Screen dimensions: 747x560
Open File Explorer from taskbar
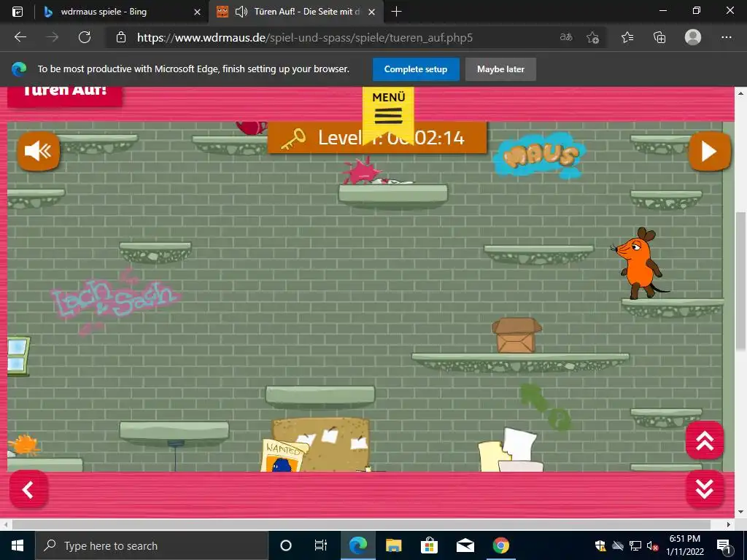click(x=393, y=545)
